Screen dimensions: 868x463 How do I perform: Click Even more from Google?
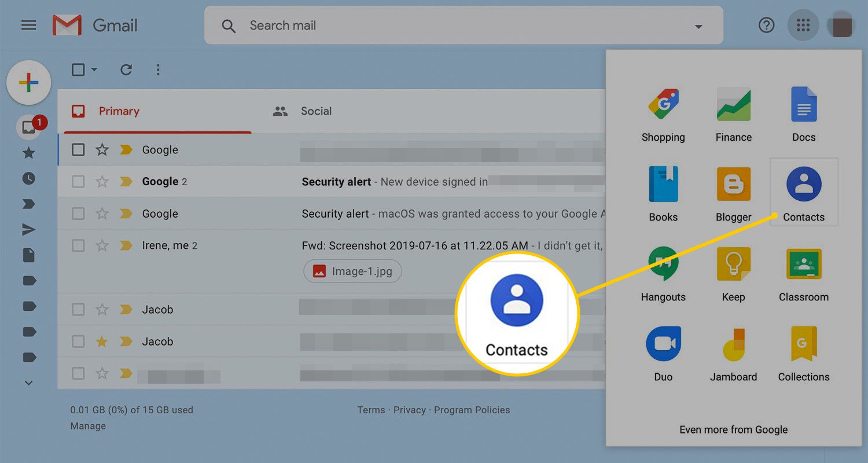tap(733, 429)
